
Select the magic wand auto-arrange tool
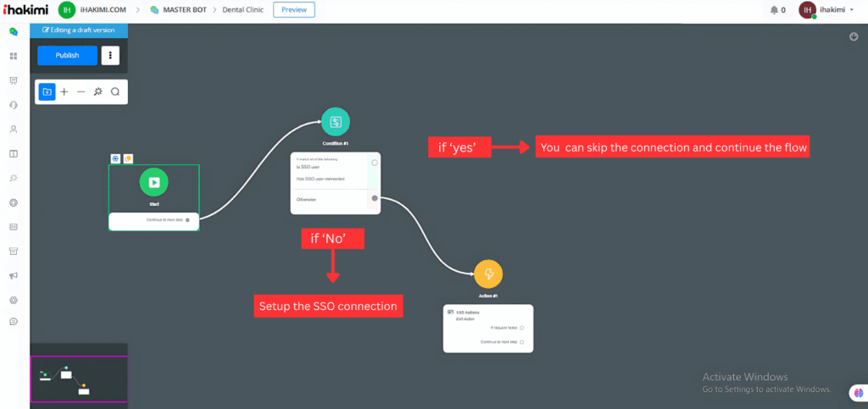click(97, 91)
